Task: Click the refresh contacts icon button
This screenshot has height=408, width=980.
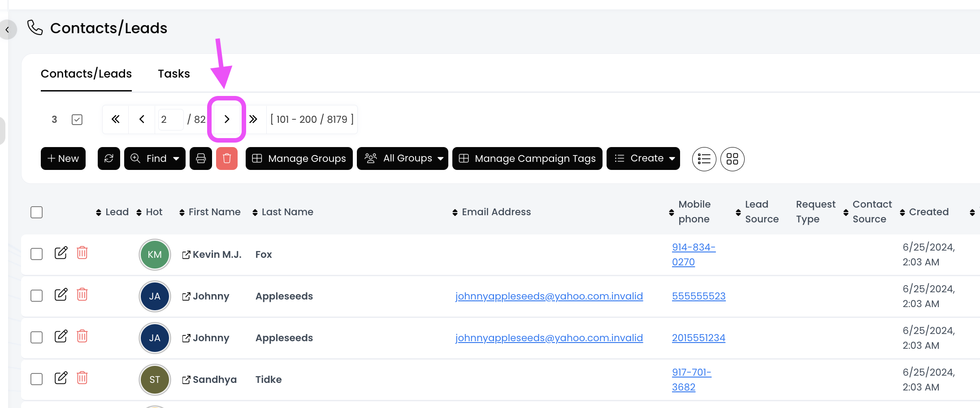Action: tap(109, 159)
